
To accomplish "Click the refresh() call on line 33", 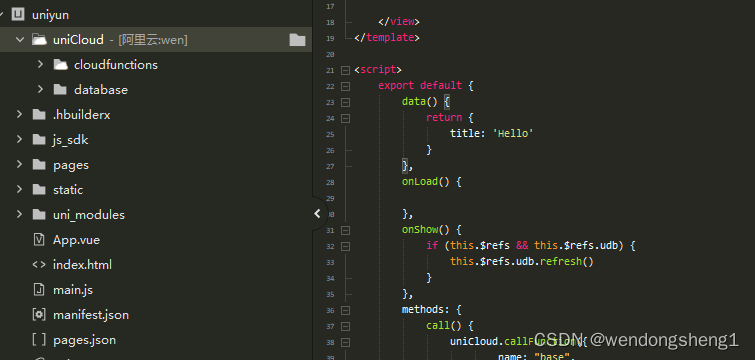I will click(567, 262).
